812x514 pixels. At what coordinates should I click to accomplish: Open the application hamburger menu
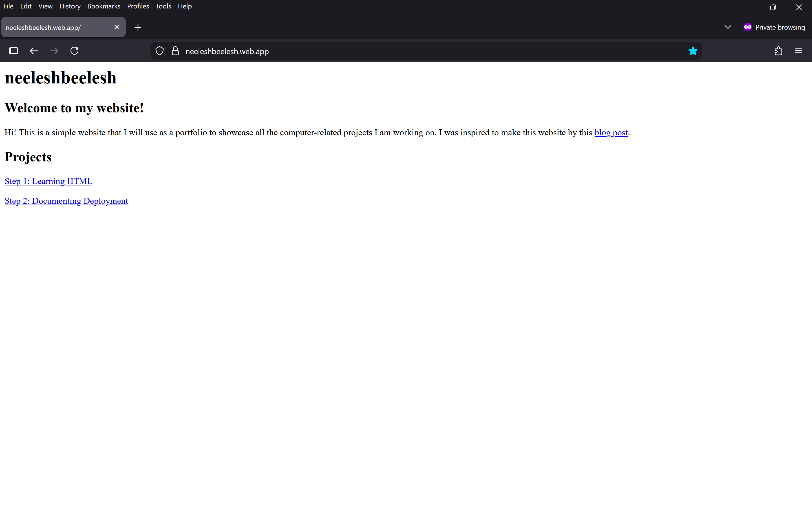pyautogui.click(x=799, y=51)
